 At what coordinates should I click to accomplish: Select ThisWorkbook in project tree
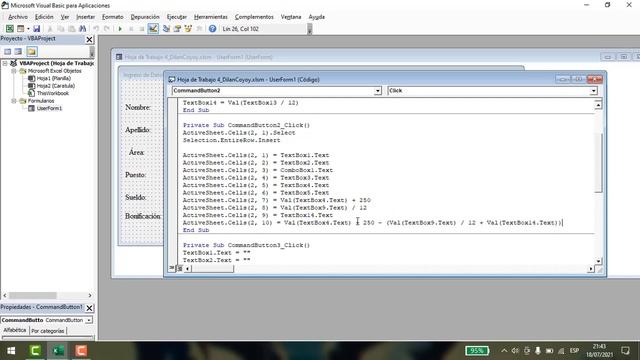(53, 93)
